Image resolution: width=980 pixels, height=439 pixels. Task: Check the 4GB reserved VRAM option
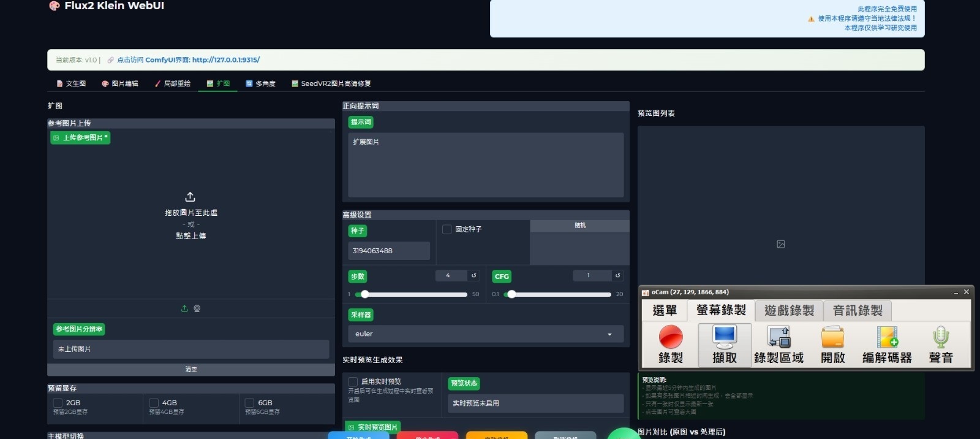pyautogui.click(x=154, y=403)
